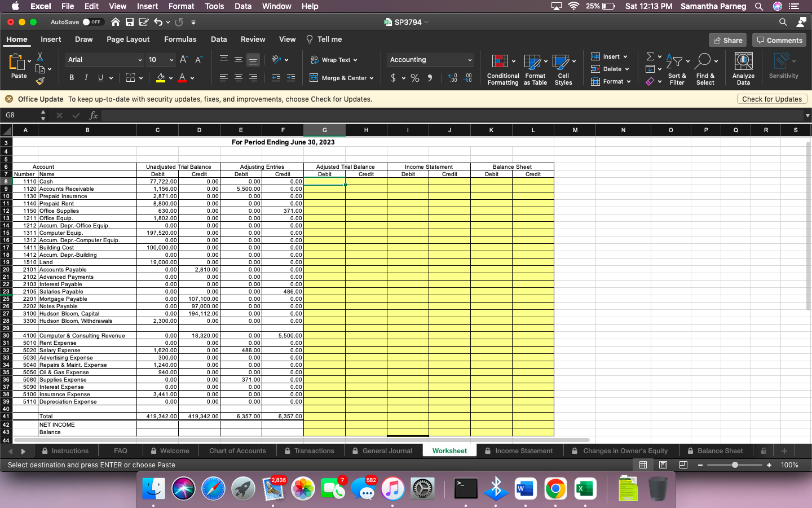This screenshot has width=812, height=508.
Task: Click the Fill down icon
Action: [x=650, y=69]
